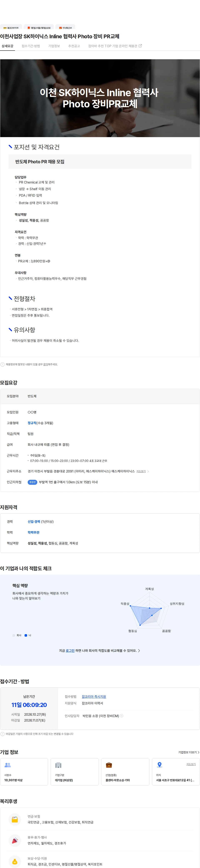Click the job title heading 이천사업장 SK하이닉스
The height and width of the screenshot is (868, 200).
(x=60, y=36)
